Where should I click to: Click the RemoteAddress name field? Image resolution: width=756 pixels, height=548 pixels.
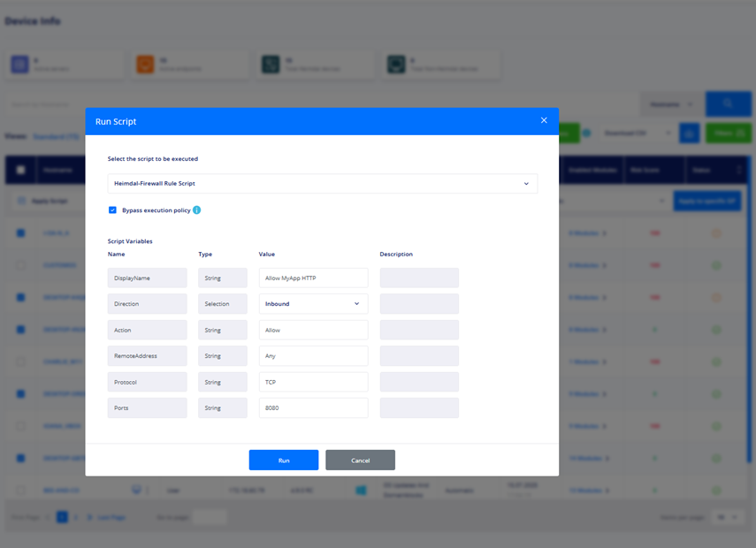click(x=147, y=355)
